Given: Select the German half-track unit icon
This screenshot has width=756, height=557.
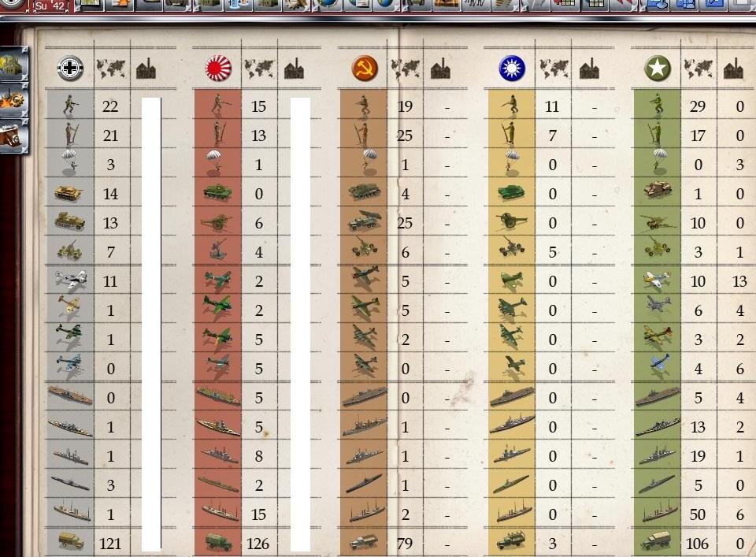Looking at the screenshot, I should coord(69,222).
